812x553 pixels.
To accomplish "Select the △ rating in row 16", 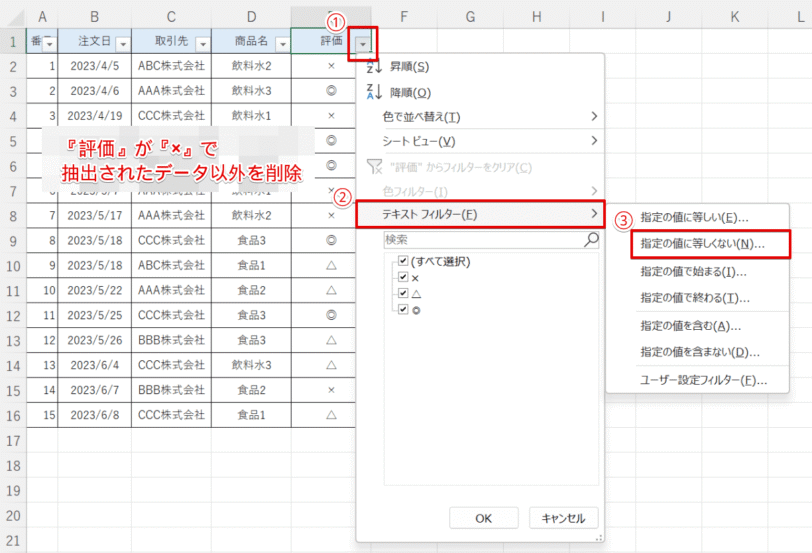I will coord(331,415).
